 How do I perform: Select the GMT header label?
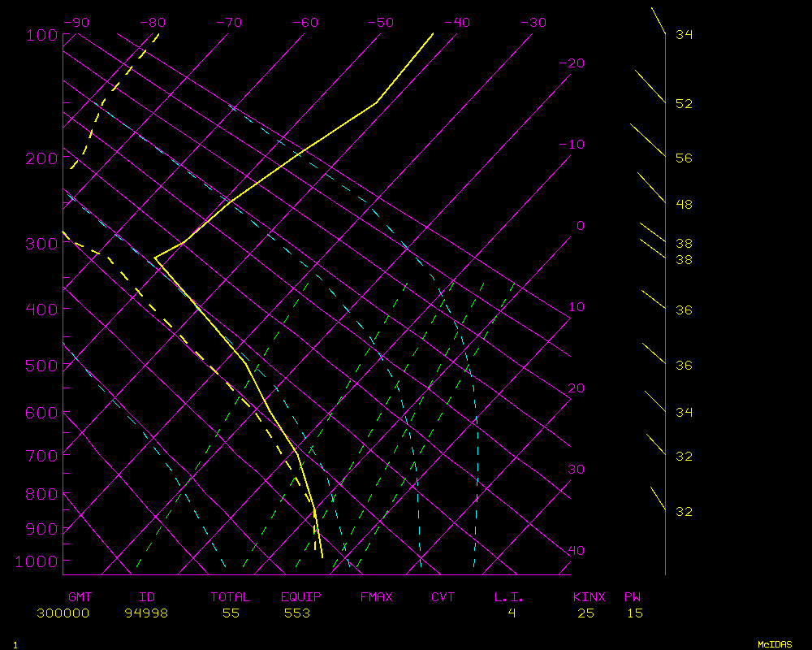coord(80,597)
